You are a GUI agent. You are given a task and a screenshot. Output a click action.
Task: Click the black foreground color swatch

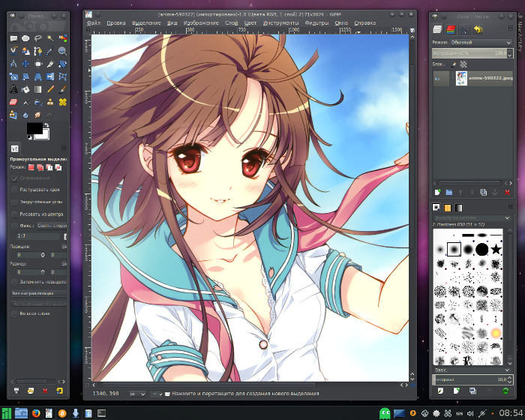coord(34,127)
